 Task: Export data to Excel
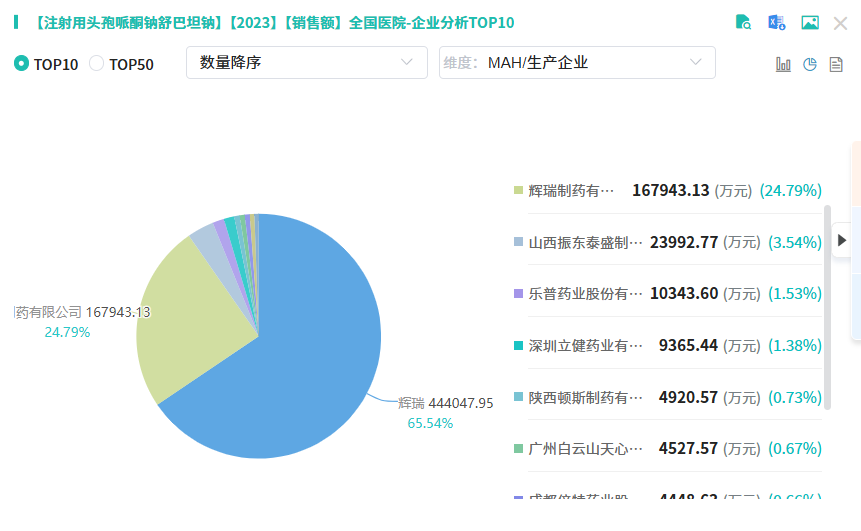point(776,23)
